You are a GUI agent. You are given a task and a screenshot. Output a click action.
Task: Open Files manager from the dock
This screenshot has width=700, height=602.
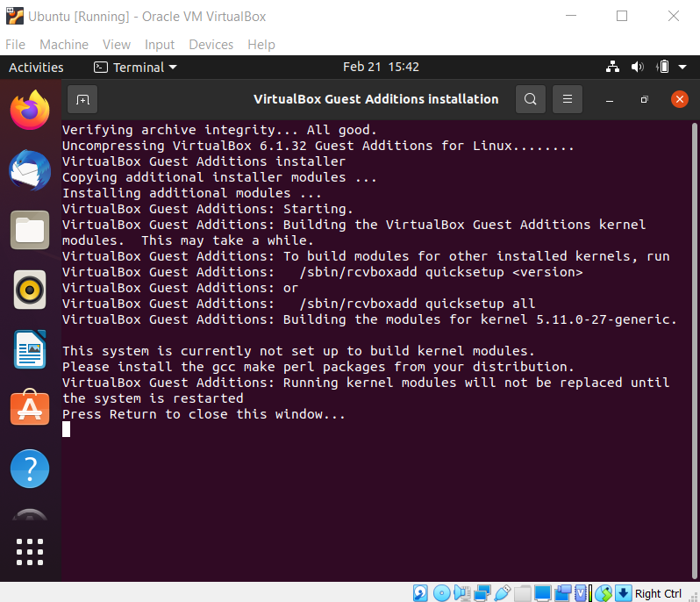30,230
